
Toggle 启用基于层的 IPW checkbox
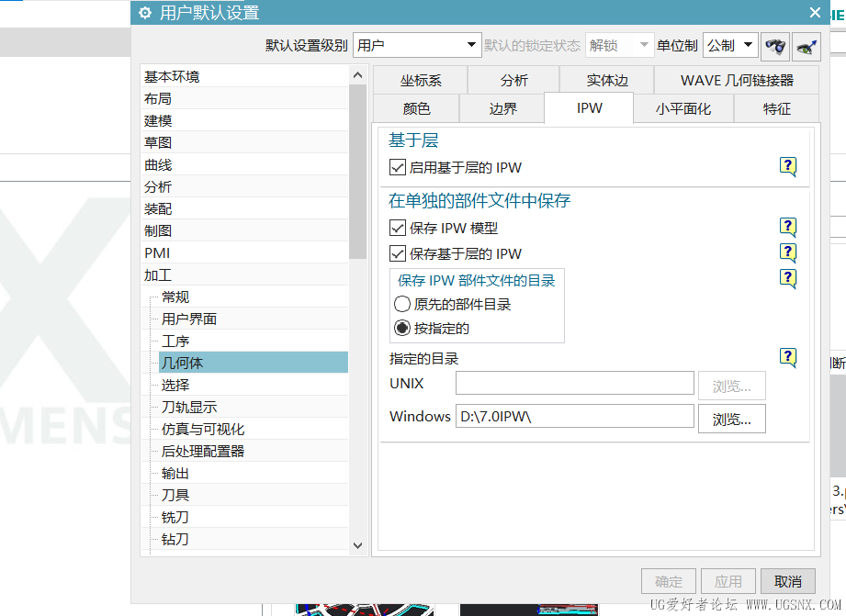pyautogui.click(x=398, y=167)
